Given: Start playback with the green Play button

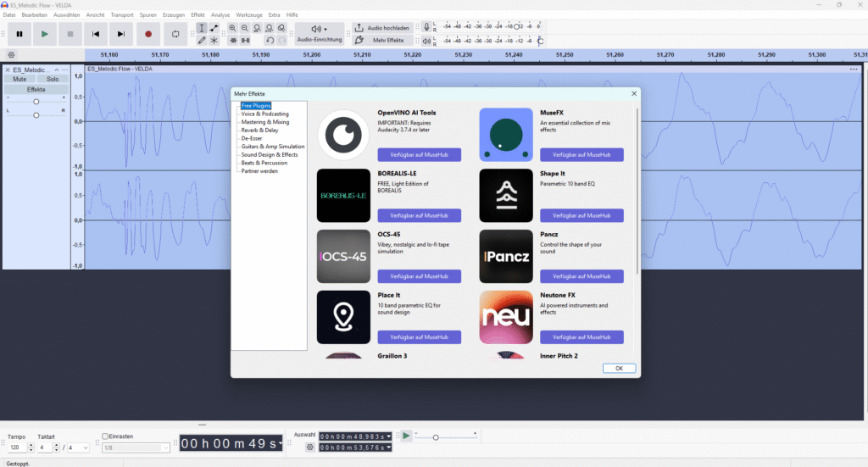Looking at the screenshot, I should coord(44,34).
